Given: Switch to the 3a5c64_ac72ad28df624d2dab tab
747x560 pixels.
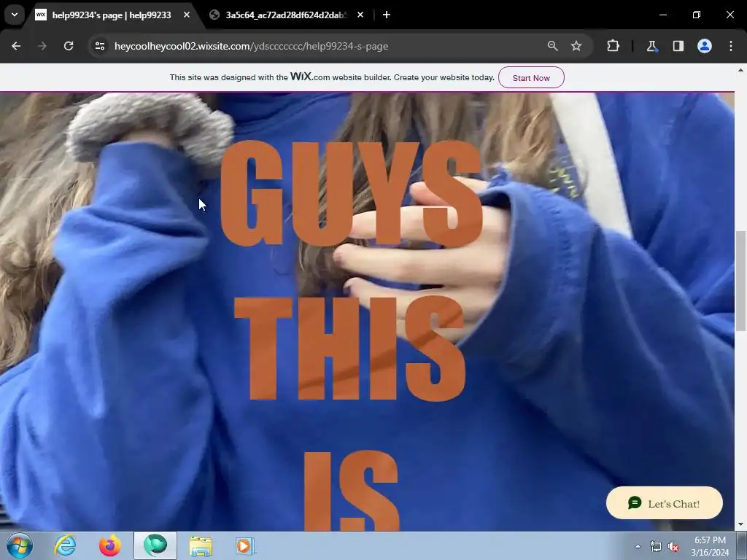Looking at the screenshot, I should [286, 15].
